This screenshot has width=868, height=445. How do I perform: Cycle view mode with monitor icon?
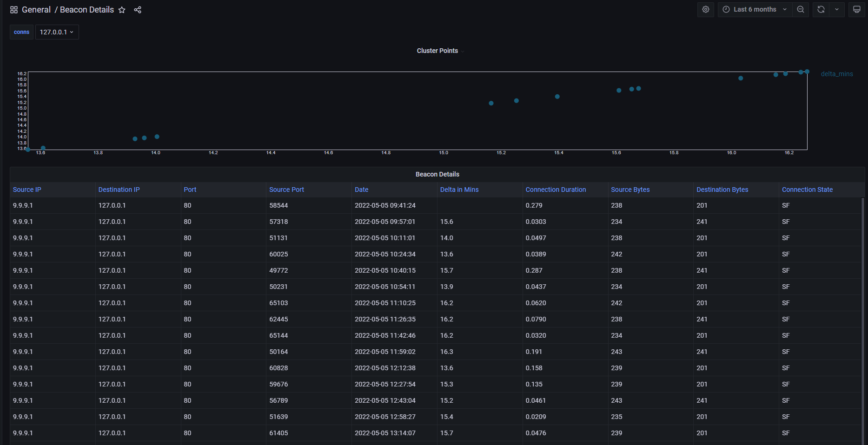(x=856, y=9)
